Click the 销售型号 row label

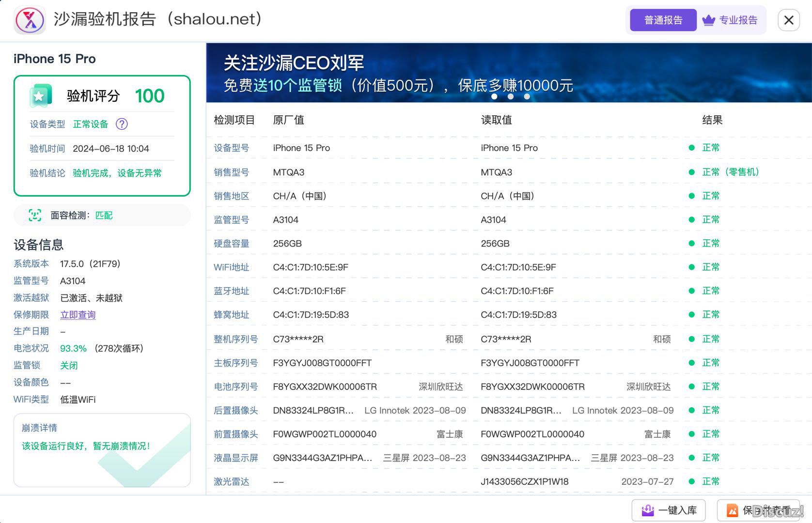coord(232,172)
